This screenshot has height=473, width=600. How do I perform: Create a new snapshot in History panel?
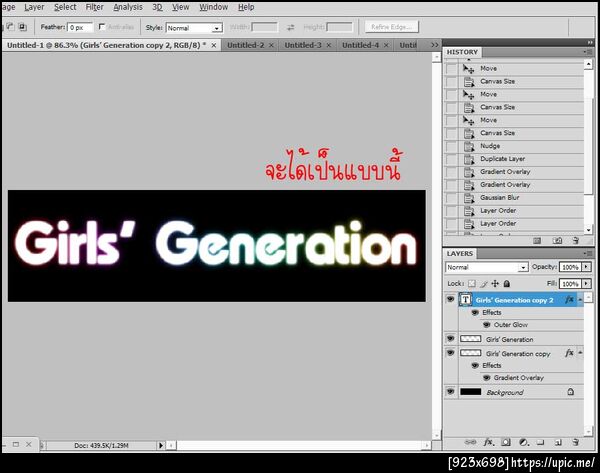(557, 241)
